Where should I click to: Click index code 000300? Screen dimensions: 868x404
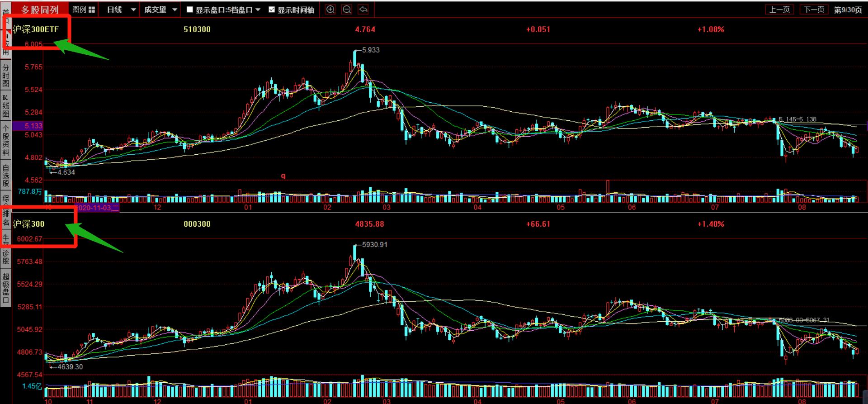click(x=197, y=224)
